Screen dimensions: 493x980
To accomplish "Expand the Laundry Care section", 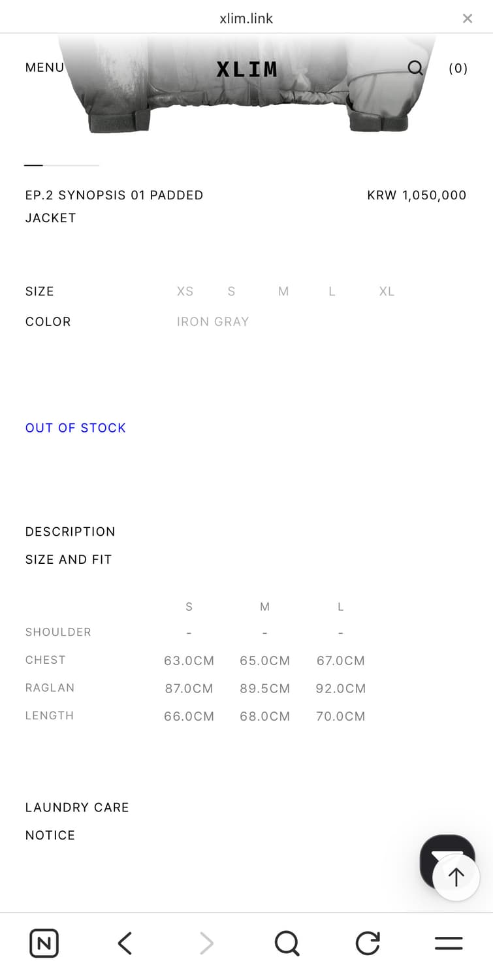I will [77, 808].
